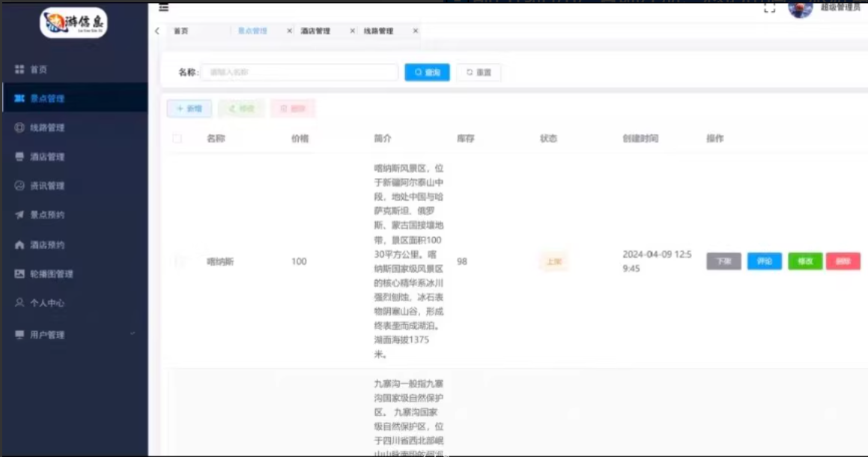The image size is (868, 457).
Task: Click the 喀纳斯 name cell
Action: 220,261
